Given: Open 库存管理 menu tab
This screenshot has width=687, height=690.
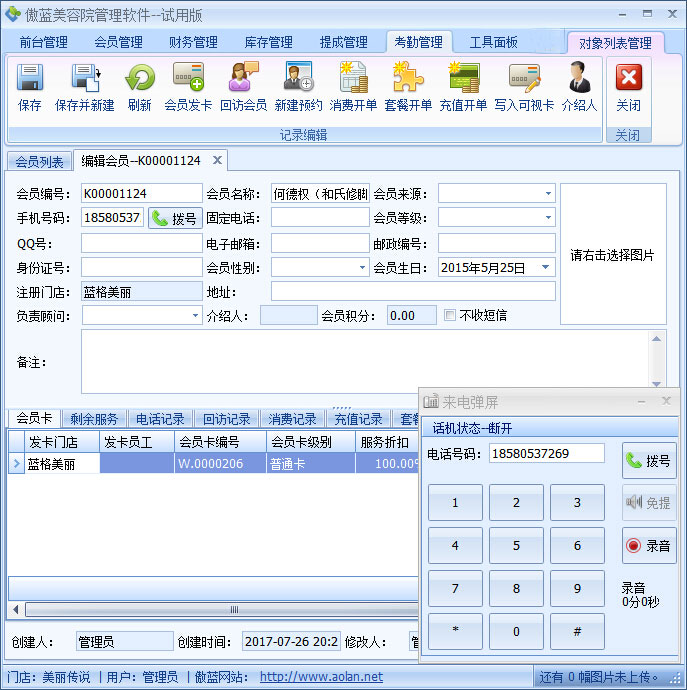Looking at the screenshot, I should (x=268, y=42).
